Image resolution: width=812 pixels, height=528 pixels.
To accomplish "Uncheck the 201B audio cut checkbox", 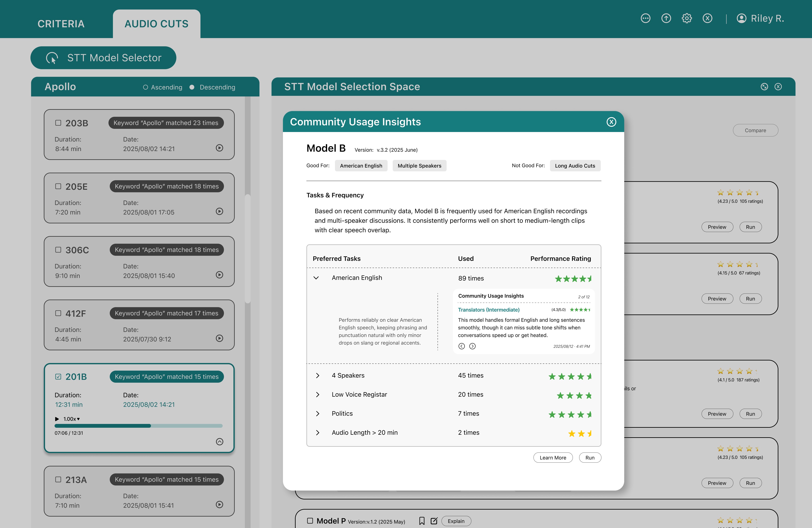I will (x=58, y=377).
